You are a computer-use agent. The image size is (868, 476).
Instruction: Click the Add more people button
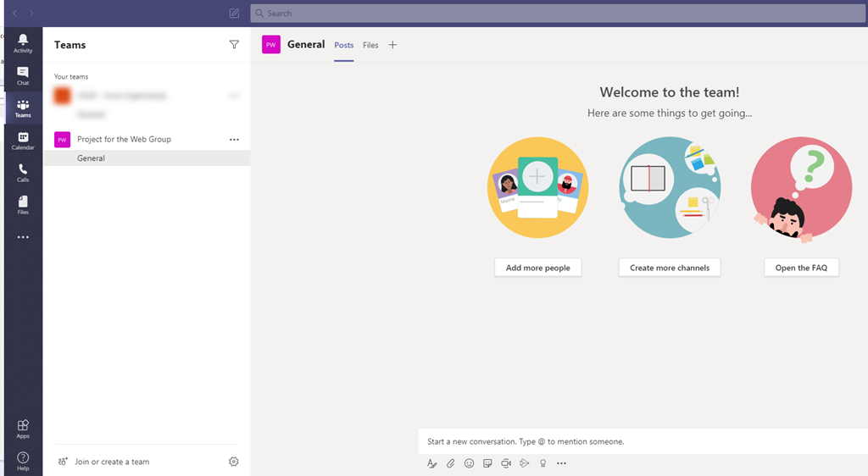[537, 268]
